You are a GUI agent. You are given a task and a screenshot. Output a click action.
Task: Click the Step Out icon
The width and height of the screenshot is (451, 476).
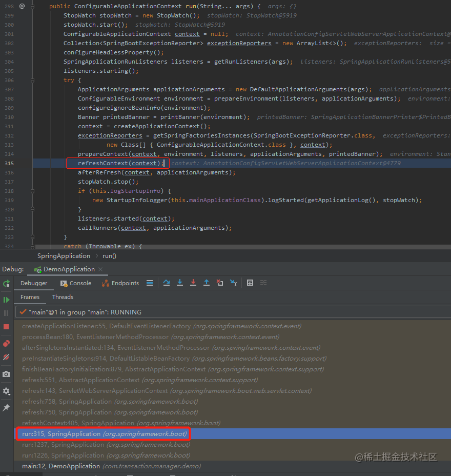pyautogui.click(x=207, y=283)
